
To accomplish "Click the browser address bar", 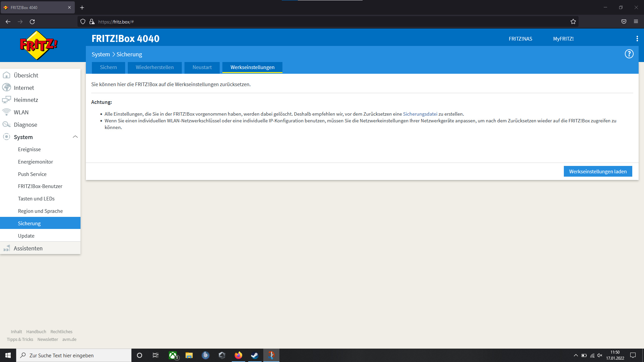I will pos(329,22).
